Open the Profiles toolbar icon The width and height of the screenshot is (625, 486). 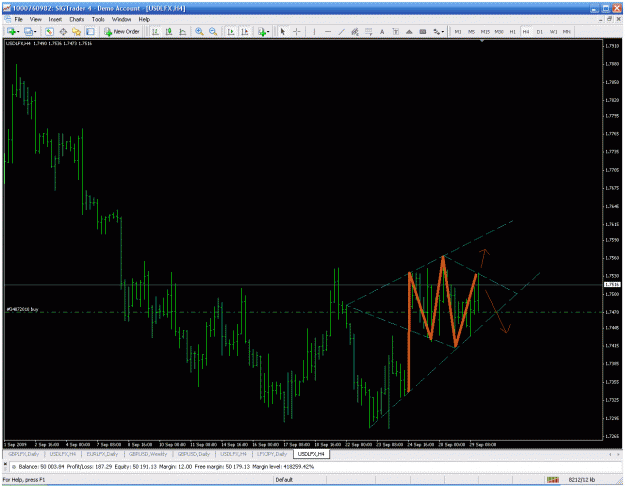click(x=28, y=31)
